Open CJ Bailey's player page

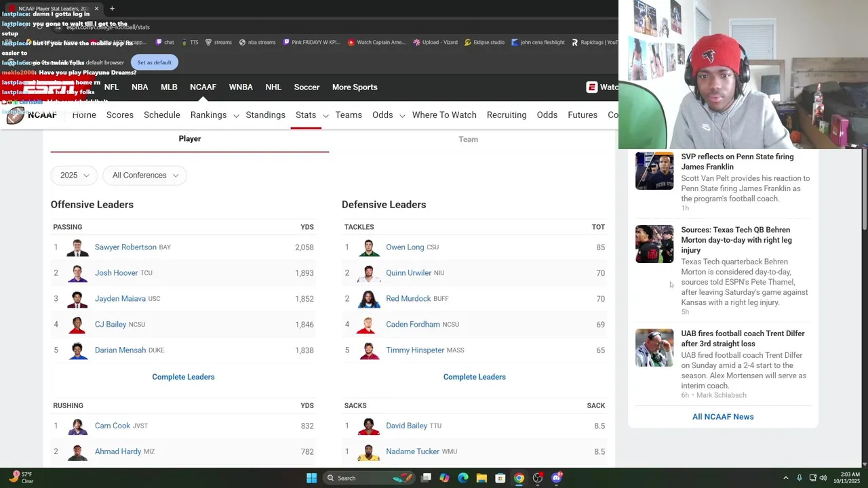(111, 325)
